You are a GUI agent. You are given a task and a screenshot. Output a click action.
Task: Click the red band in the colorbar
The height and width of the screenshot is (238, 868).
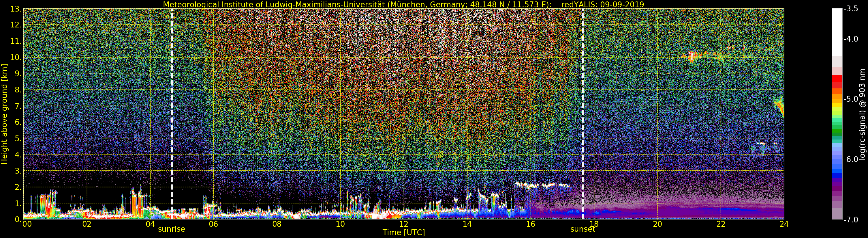pyautogui.click(x=837, y=82)
